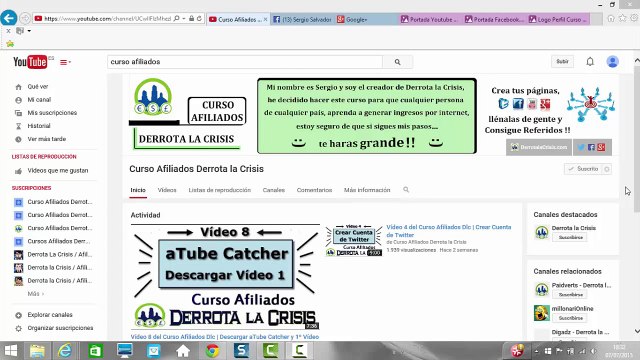The image size is (640, 360).
Task: Switch to the Vídeos channel tab
Action: 167,190
